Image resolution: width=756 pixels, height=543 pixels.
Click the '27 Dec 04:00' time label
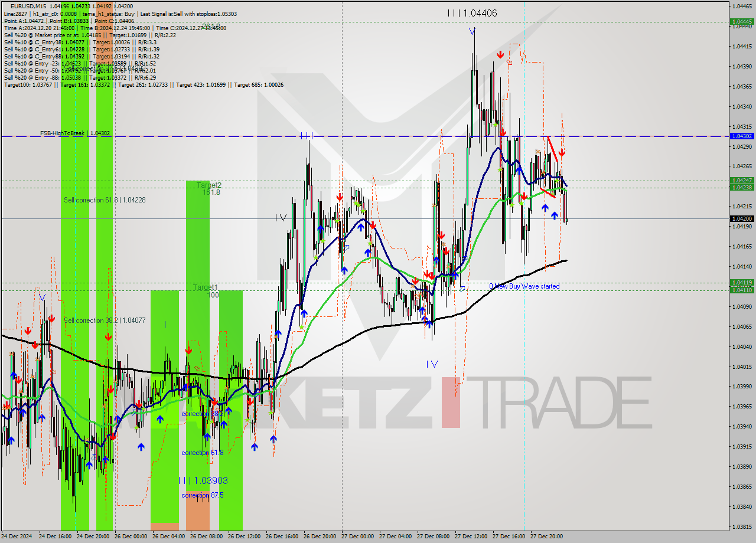point(395,537)
